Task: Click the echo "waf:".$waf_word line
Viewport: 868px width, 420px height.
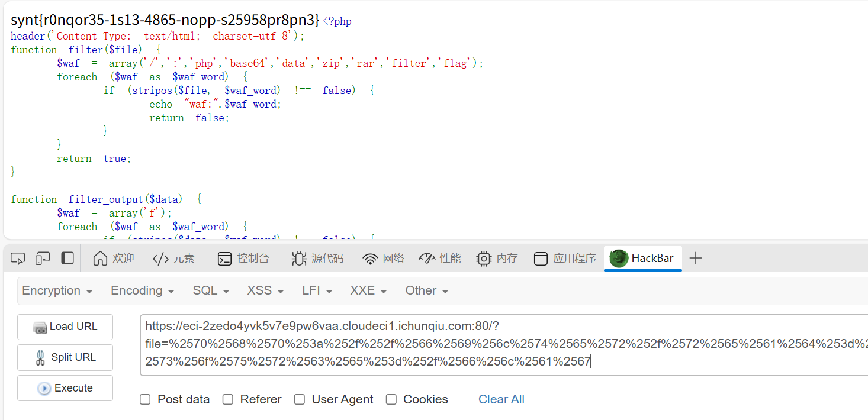Action: tap(216, 104)
